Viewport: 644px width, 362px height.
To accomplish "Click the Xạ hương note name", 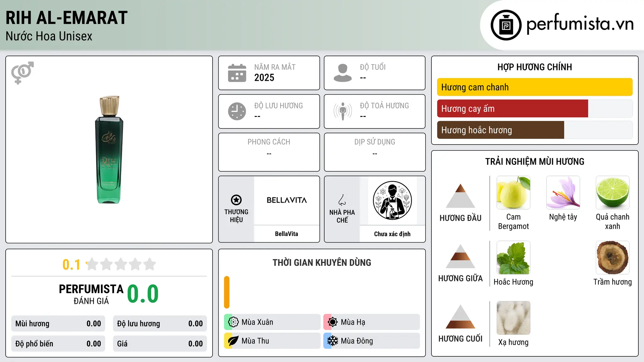I will 514,342.
